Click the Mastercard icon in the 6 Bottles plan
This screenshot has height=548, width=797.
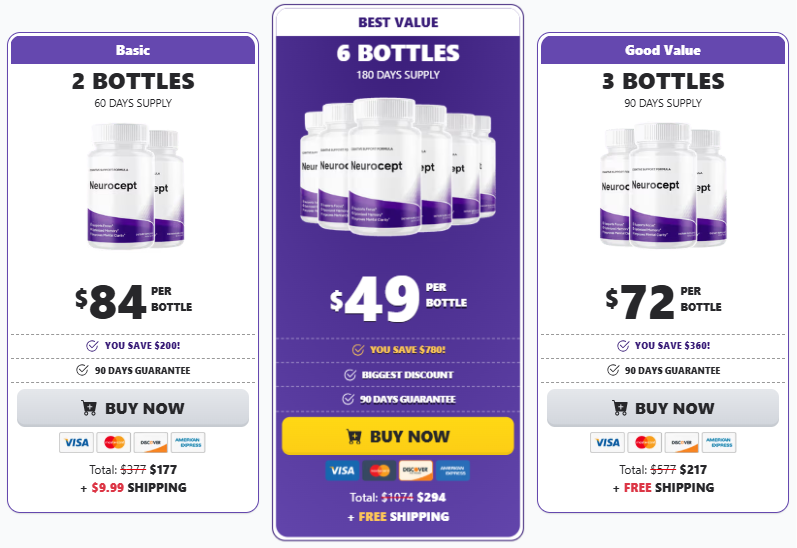pos(379,470)
